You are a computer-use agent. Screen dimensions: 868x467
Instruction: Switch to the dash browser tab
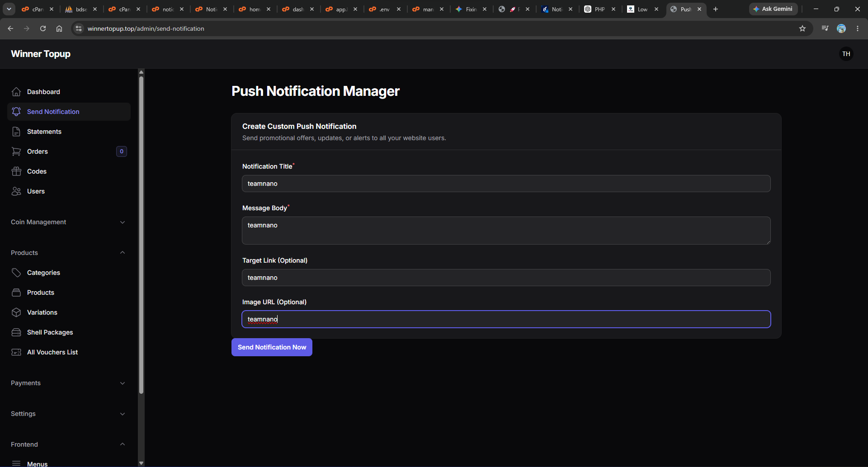pos(298,9)
